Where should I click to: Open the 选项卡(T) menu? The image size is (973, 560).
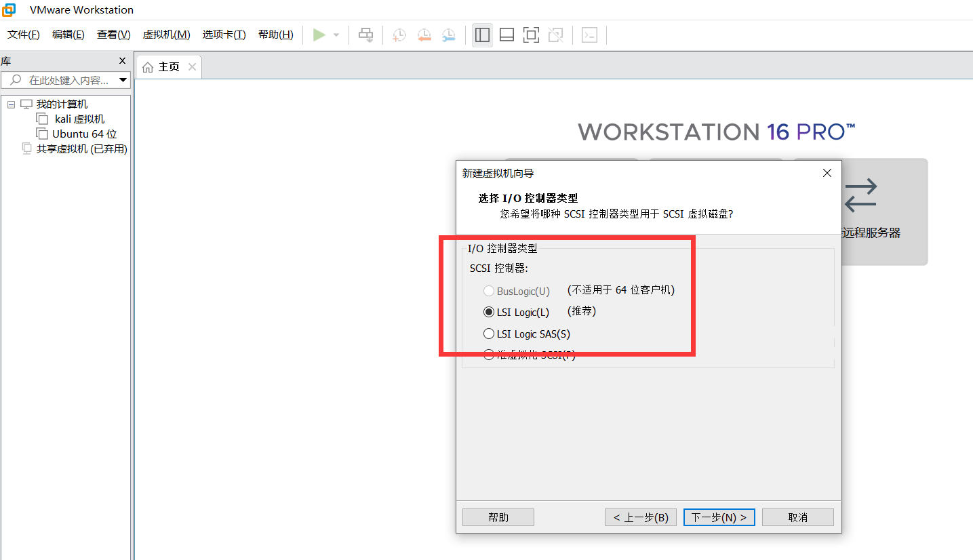(x=224, y=35)
